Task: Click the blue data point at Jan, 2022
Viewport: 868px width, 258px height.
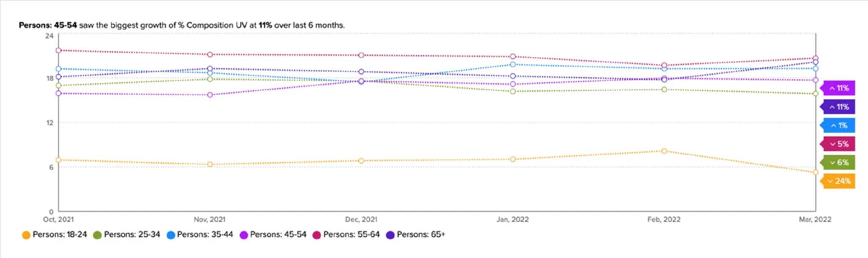Action: (513, 64)
